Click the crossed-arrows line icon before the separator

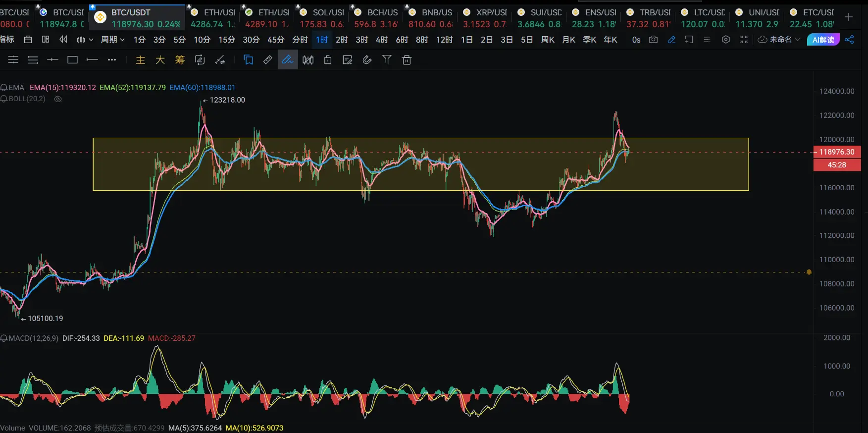[220, 60]
